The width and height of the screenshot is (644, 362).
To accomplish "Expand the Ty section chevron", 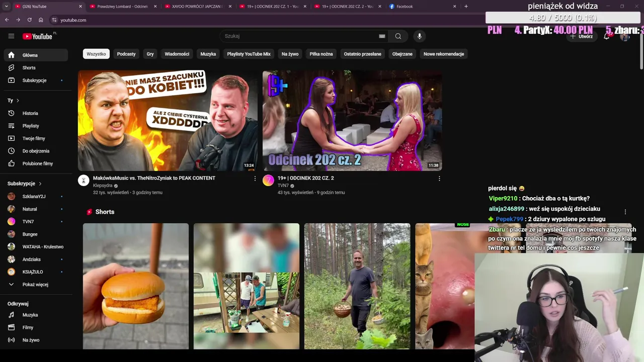I will pyautogui.click(x=18, y=101).
